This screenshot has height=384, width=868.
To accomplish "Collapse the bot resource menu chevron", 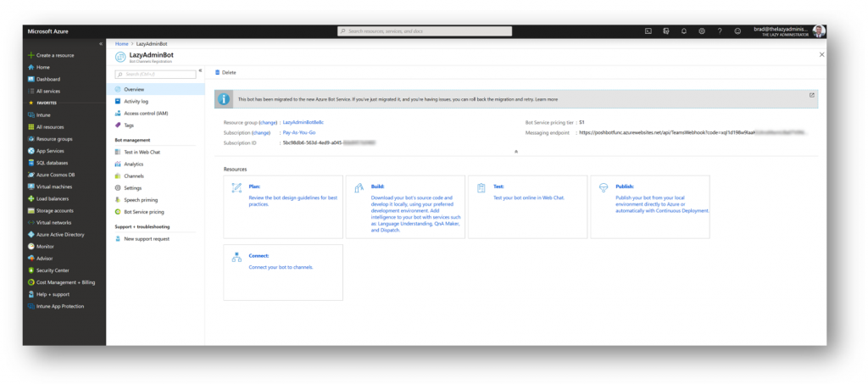I will (200, 70).
